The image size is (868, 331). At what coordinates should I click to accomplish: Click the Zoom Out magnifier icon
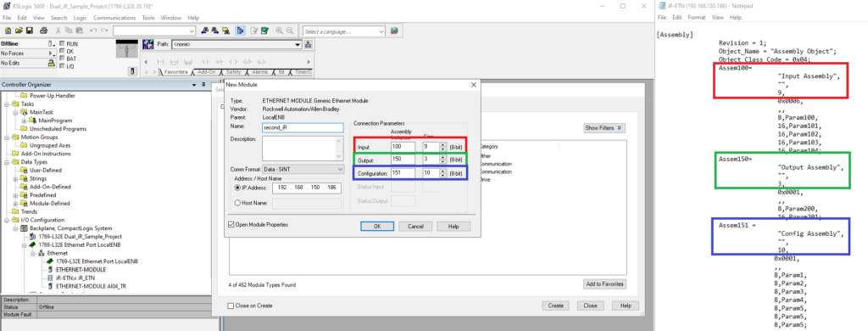click(290, 31)
